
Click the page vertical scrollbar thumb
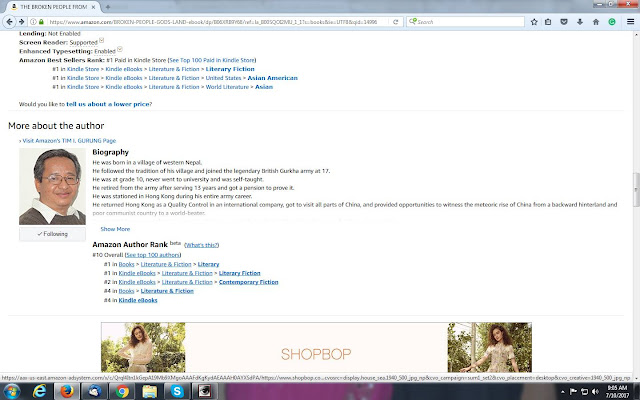coord(636,190)
